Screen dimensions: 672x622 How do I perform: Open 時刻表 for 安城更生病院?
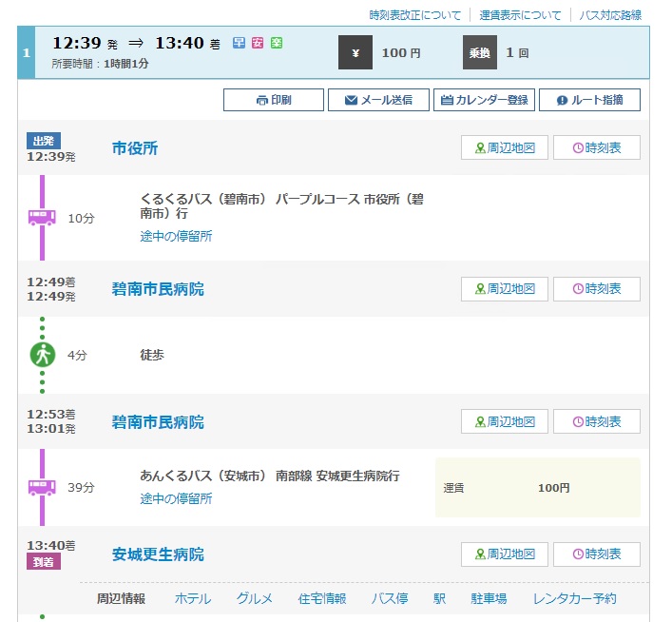(596, 554)
